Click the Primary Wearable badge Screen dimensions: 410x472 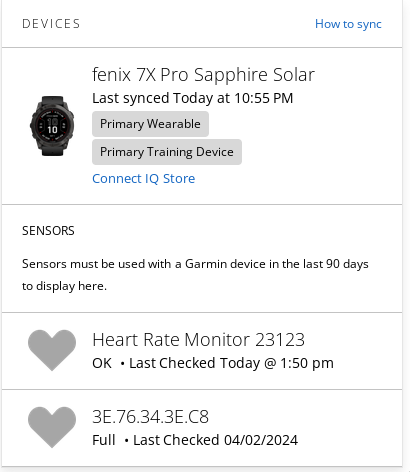click(150, 124)
